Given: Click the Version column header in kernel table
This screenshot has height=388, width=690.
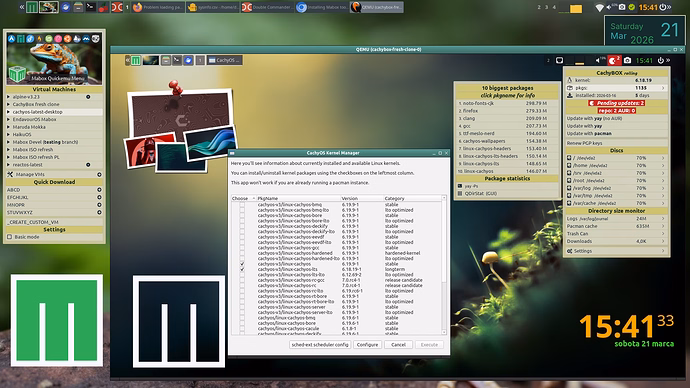Looking at the screenshot, I should point(361,198).
